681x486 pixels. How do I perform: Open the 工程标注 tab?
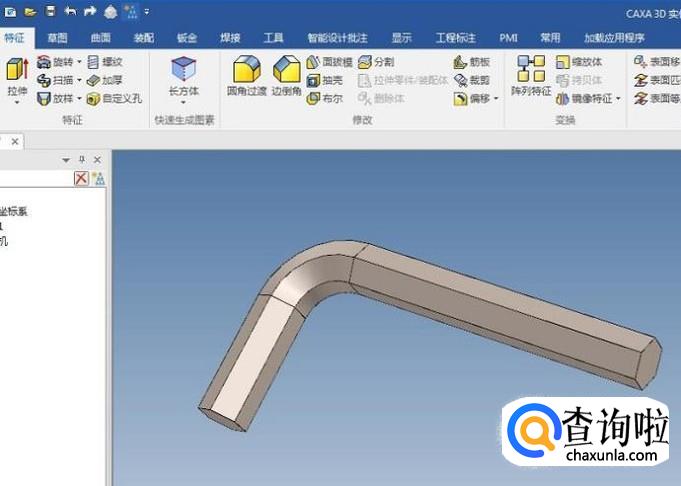point(456,38)
